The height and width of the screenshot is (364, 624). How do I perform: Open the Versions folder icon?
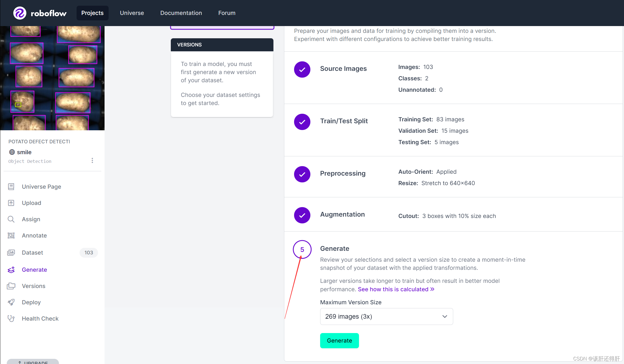pos(11,286)
